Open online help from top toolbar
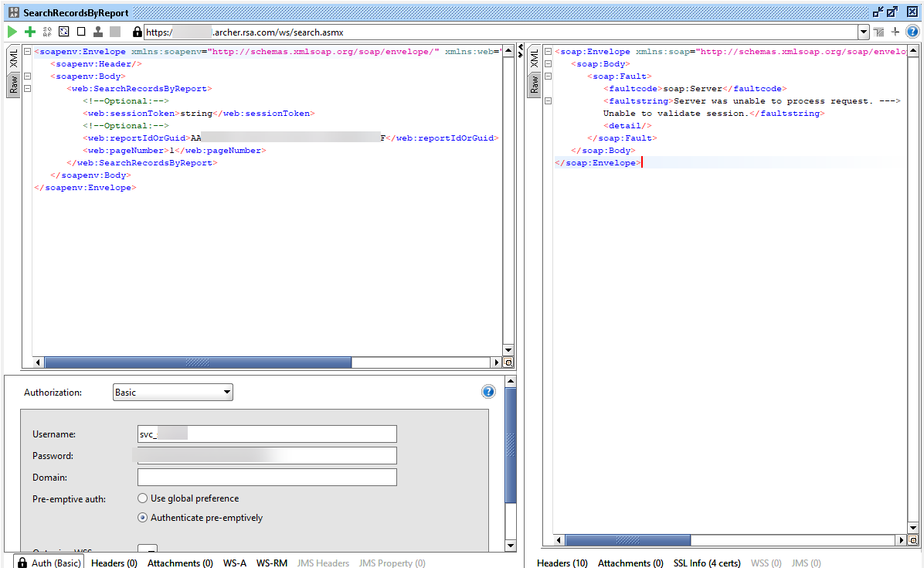Screen dimensions: 924x568 point(912,32)
